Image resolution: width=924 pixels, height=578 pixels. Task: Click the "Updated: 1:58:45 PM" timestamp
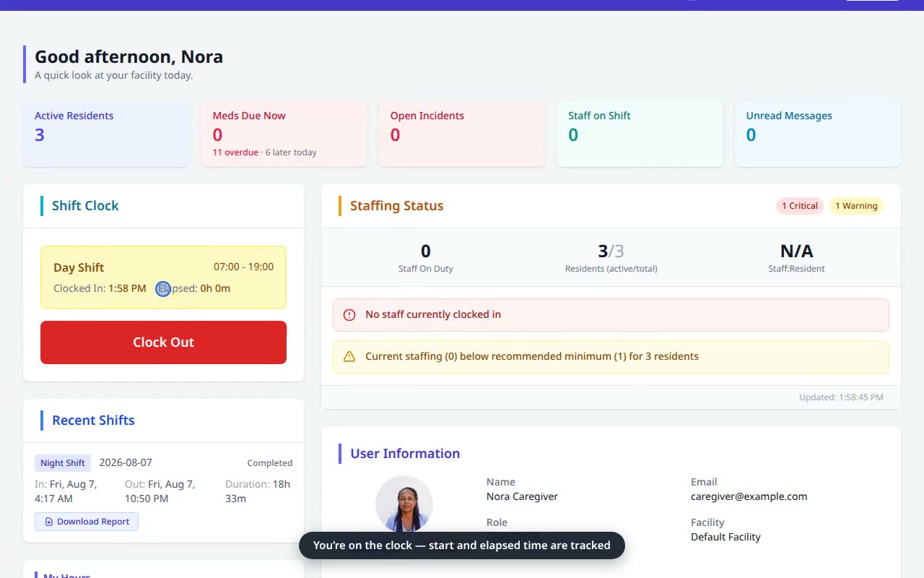coord(841,397)
